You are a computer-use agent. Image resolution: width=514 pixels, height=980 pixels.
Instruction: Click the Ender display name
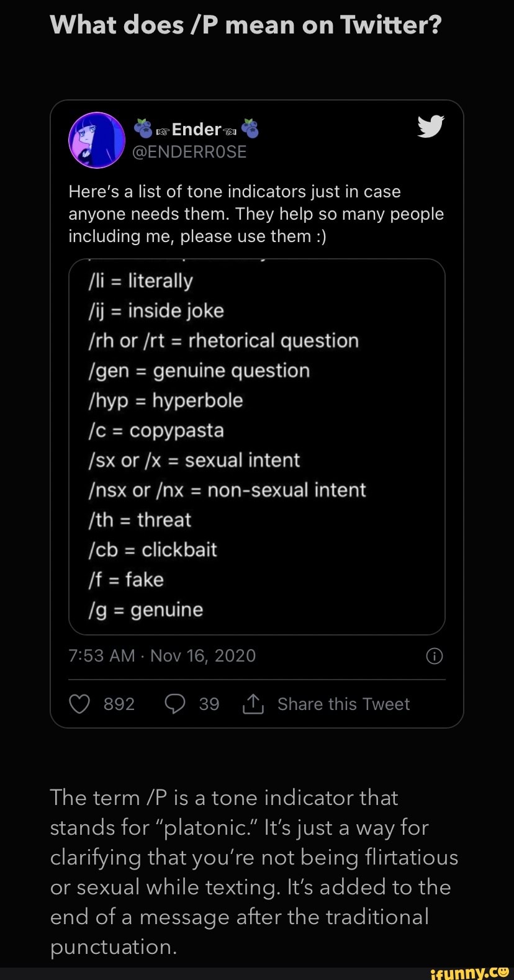196,129
